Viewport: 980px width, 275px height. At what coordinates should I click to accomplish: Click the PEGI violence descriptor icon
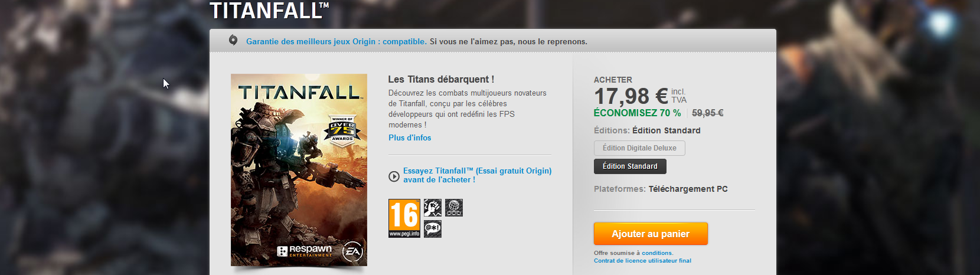[433, 208]
